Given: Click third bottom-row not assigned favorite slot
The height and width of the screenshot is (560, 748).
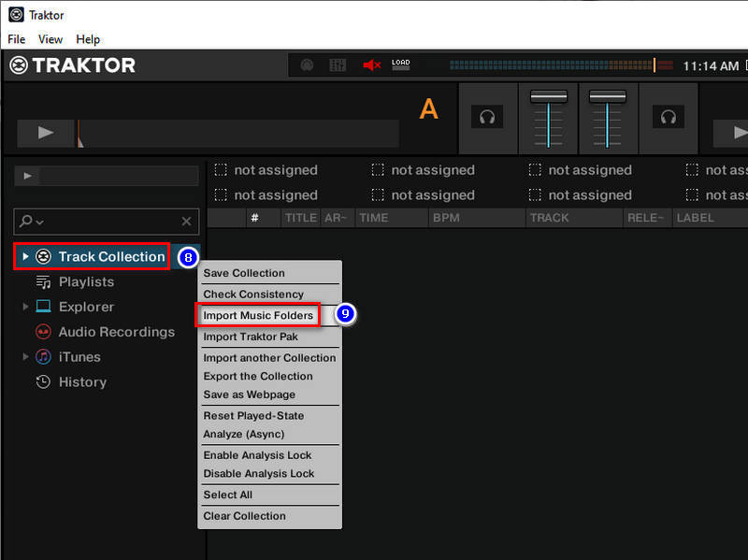Looking at the screenshot, I should (581, 194).
